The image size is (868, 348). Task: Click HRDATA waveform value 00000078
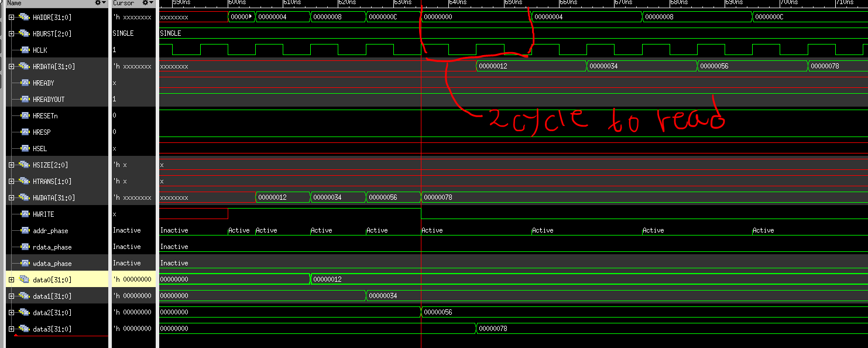[x=825, y=66]
